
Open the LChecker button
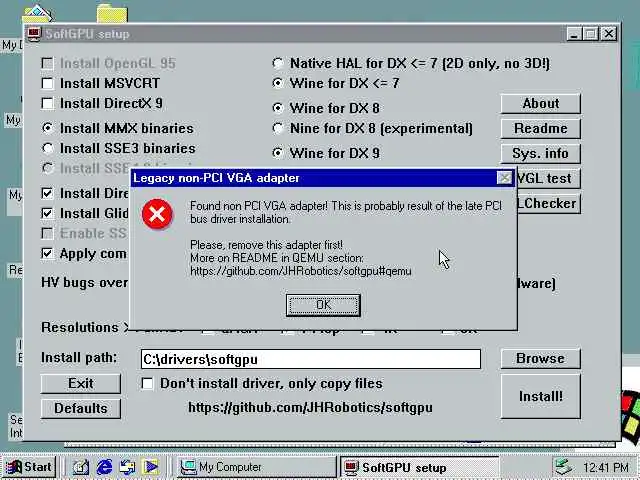click(x=549, y=203)
